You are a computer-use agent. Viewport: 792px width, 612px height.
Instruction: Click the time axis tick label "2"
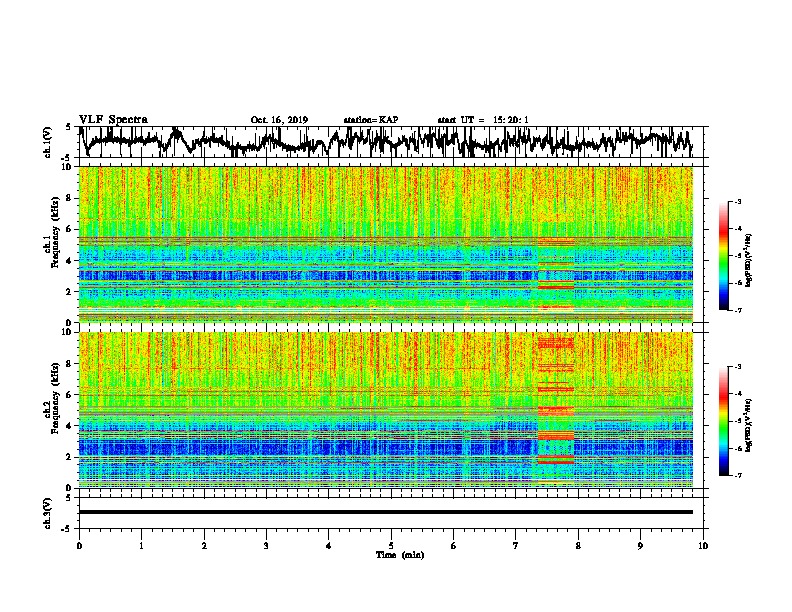[x=204, y=546]
